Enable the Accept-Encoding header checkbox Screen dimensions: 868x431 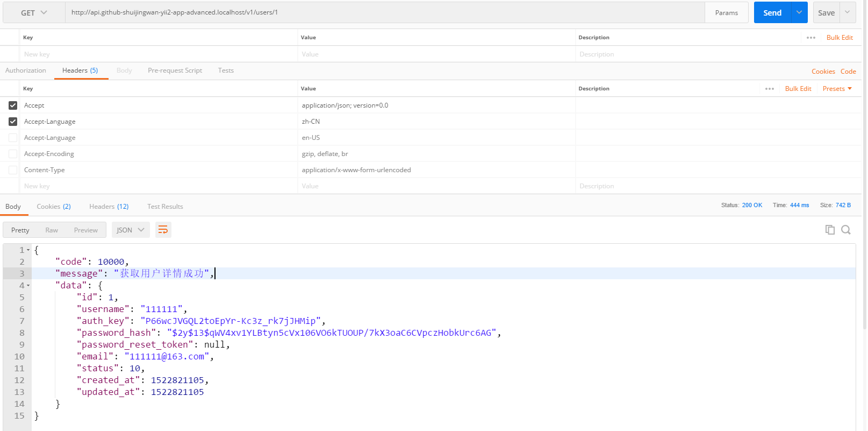coord(13,154)
